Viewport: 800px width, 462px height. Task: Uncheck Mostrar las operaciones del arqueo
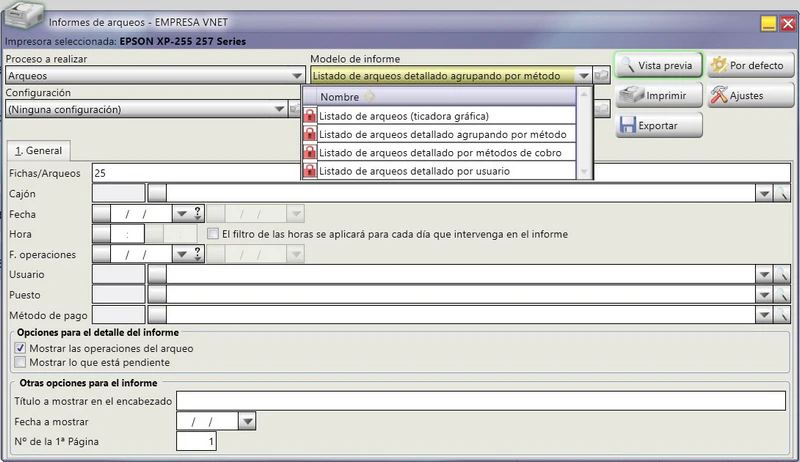tap(20, 348)
